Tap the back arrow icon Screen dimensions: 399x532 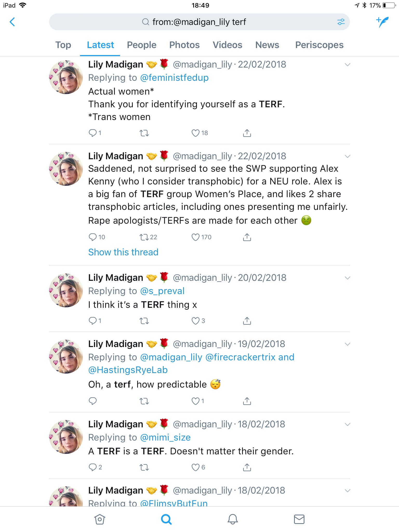pos(12,22)
